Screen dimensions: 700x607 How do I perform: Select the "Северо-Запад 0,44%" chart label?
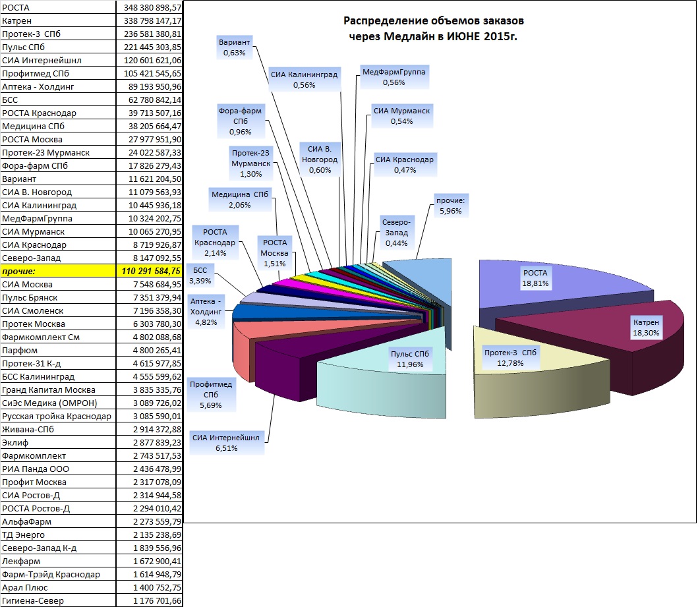pos(396,232)
